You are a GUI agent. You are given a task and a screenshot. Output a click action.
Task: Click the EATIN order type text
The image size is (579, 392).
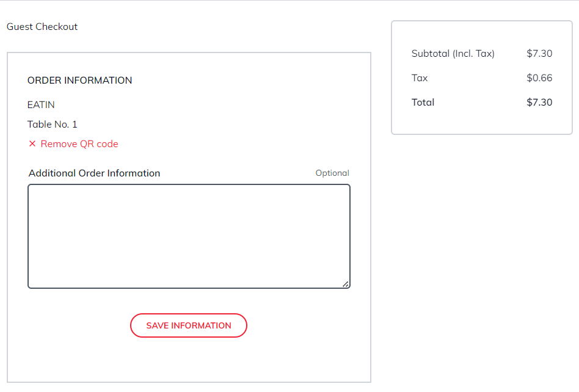[41, 105]
